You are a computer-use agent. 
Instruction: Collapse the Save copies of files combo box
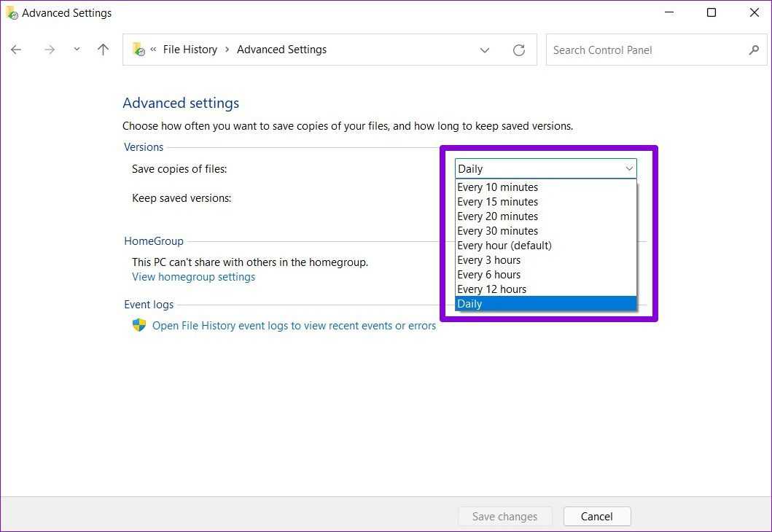click(629, 168)
